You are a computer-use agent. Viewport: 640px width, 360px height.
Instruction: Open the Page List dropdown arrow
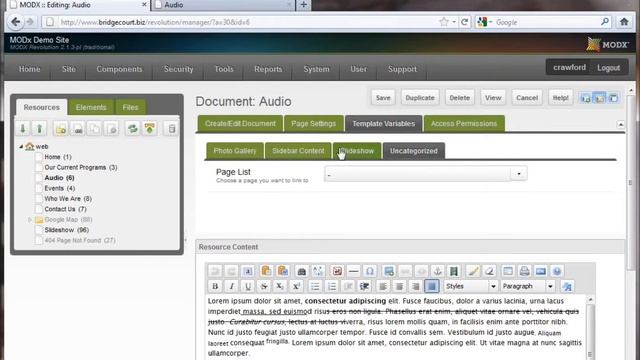point(519,173)
